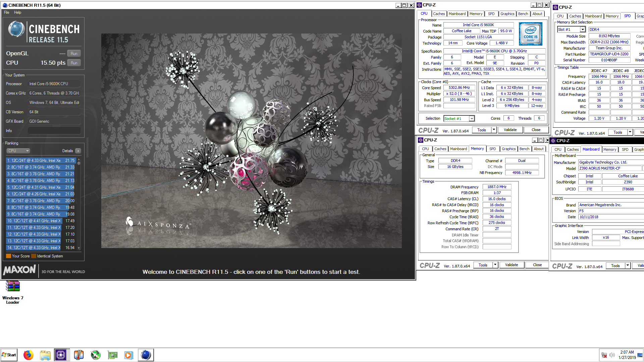Click the Show Desktop icon beside clock

point(640,355)
